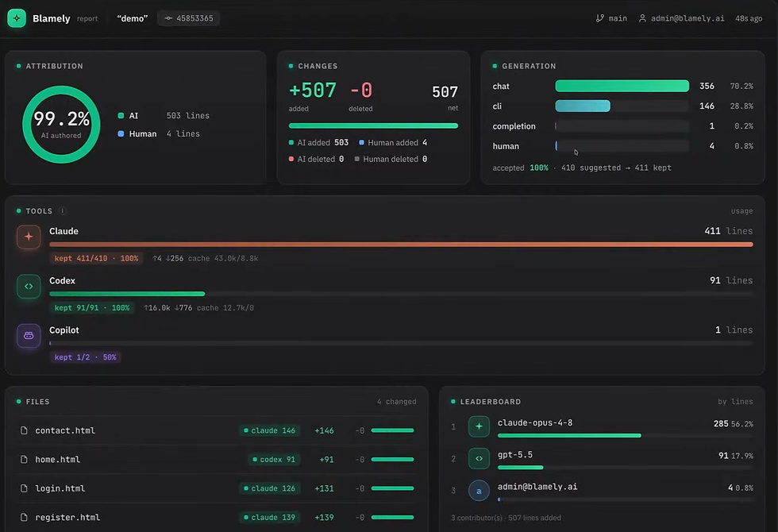Click the "by lines" leaderboard label
778x532 pixels.
coord(735,402)
